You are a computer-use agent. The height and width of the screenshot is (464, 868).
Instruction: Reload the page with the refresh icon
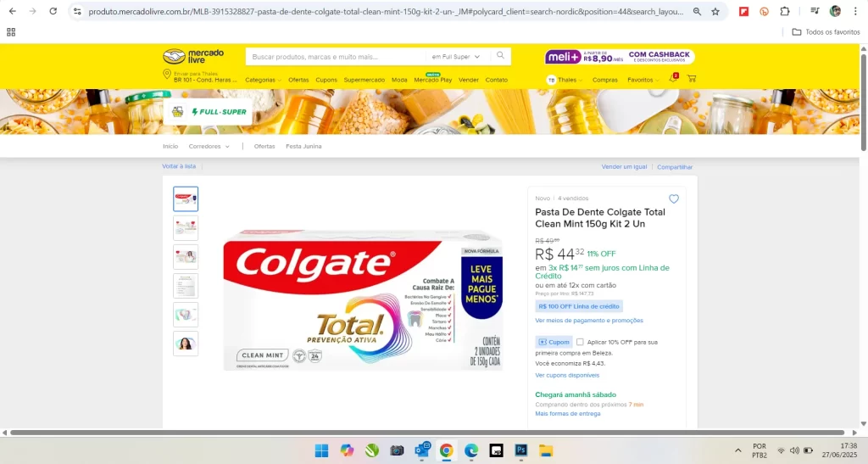[x=53, y=11]
